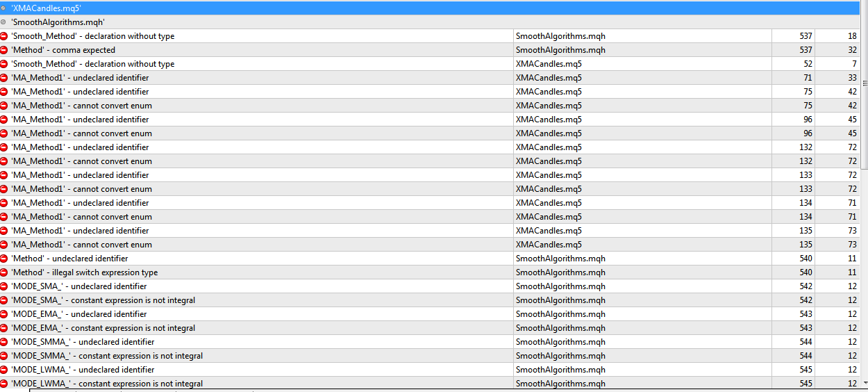Click error icon of 'MODE_EMA_' undeclared identifier row
Screen dimensions: 868x392
click(4, 313)
